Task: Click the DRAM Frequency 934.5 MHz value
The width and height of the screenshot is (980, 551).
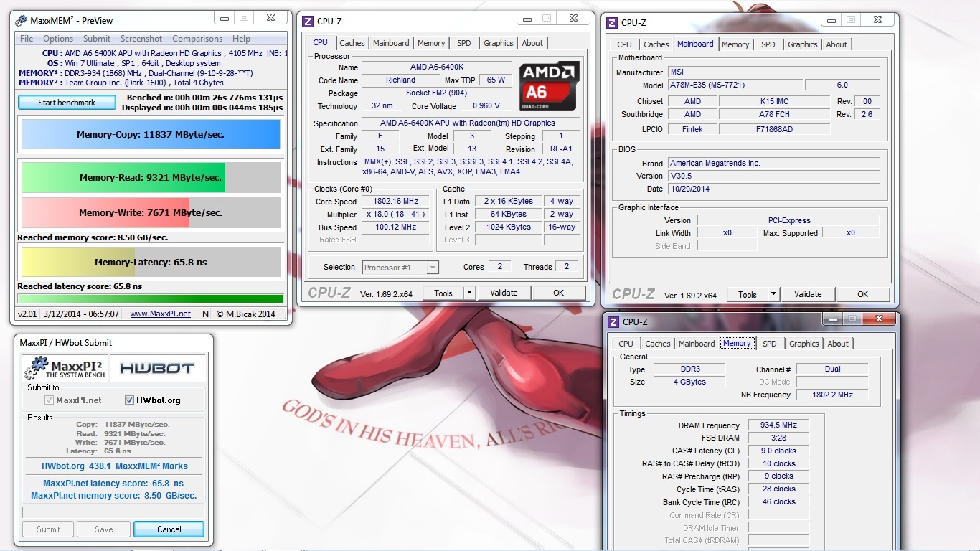Action: coord(778,425)
